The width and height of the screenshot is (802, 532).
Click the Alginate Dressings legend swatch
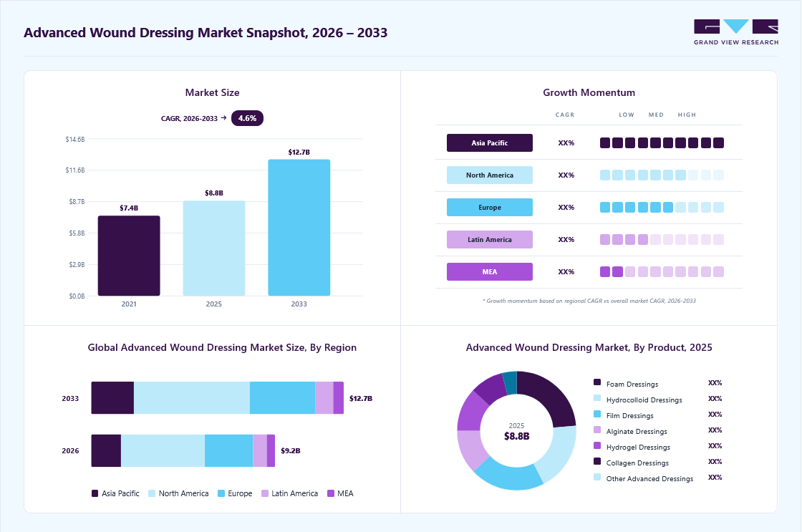[x=597, y=430]
